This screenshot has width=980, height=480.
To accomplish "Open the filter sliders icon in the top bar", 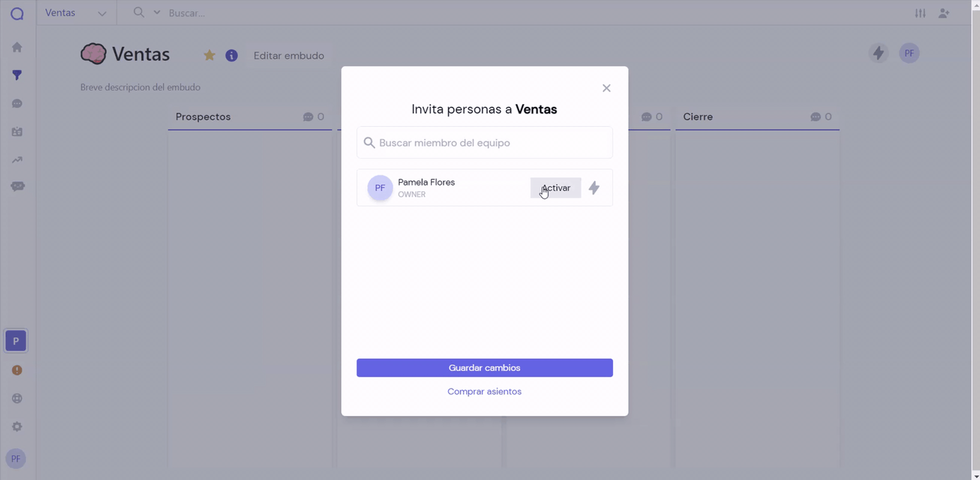I will pyautogui.click(x=920, y=13).
